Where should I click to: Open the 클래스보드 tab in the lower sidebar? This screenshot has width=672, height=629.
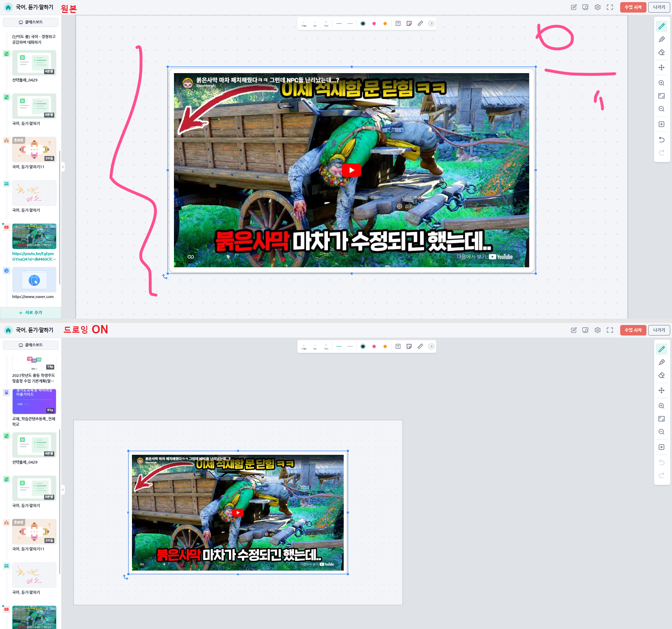[31, 345]
